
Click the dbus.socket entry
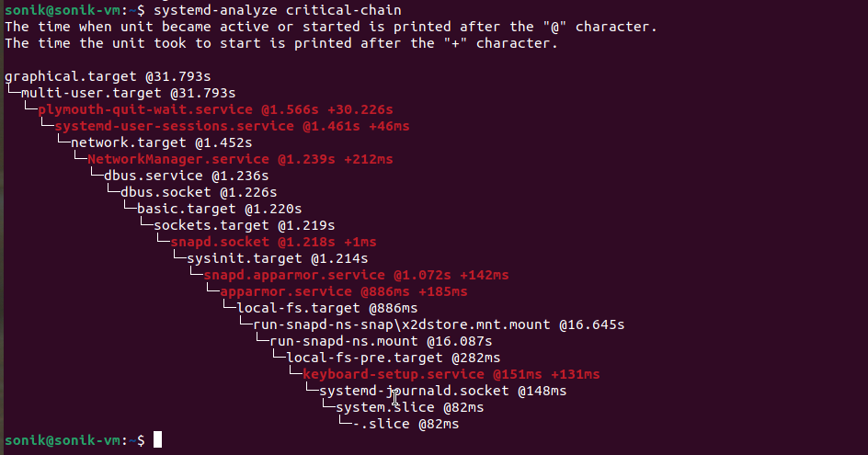[x=198, y=192]
